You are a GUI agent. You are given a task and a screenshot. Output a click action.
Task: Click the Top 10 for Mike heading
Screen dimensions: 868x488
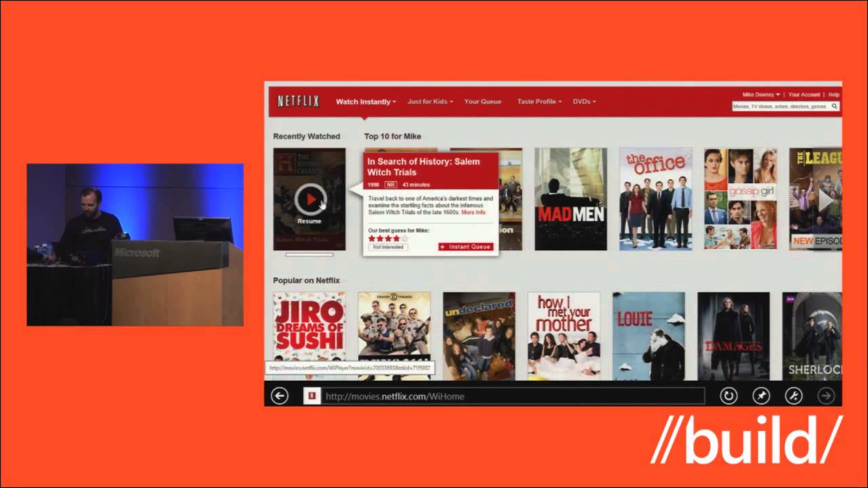[393, 136]
